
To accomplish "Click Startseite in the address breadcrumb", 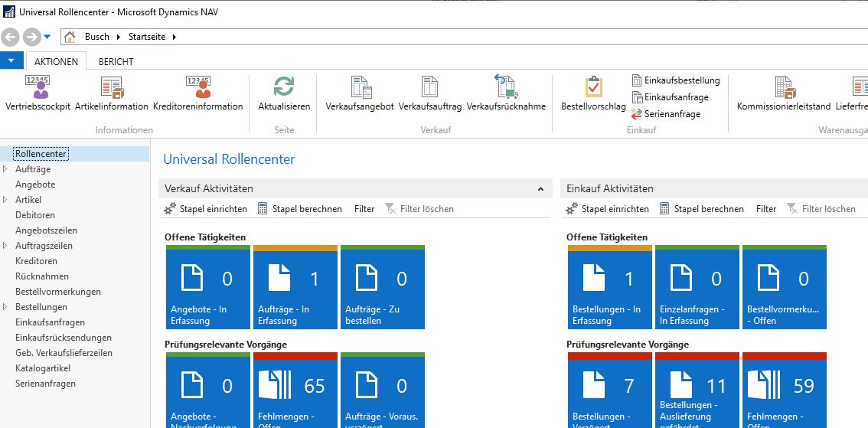I will click(x=147, y=37).
